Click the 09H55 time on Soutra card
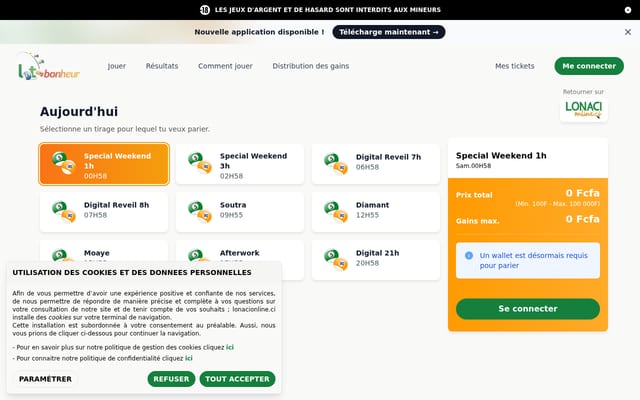This screenshot has height=400, width=640. tap(231, 215)
